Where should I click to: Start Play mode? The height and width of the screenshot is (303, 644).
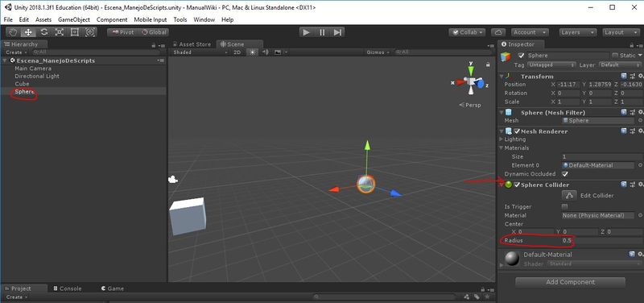306,32
